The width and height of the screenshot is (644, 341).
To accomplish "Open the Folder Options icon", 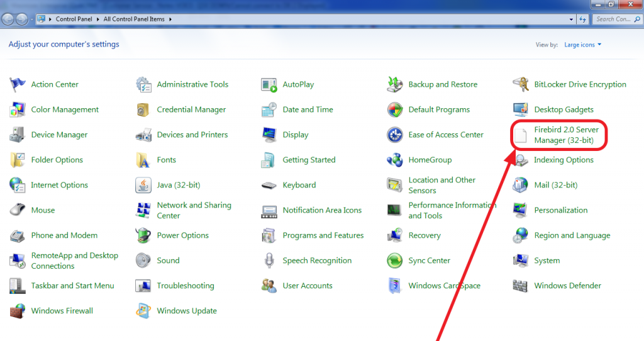I will coord(17,160).
